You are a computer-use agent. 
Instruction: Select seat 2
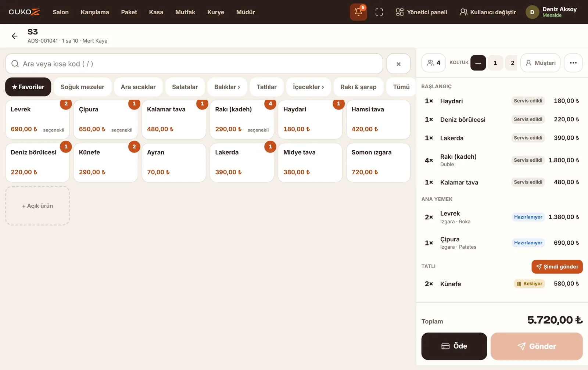512,63
